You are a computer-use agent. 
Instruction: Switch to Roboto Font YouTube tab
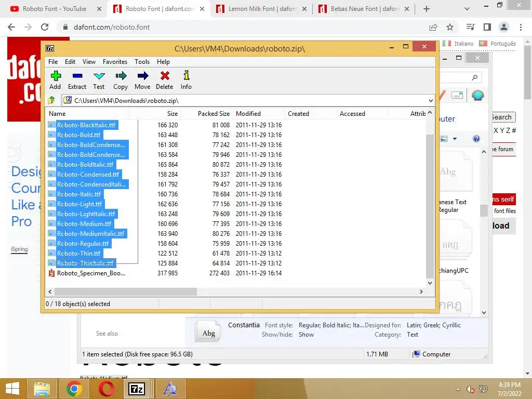tap(54, 9)
